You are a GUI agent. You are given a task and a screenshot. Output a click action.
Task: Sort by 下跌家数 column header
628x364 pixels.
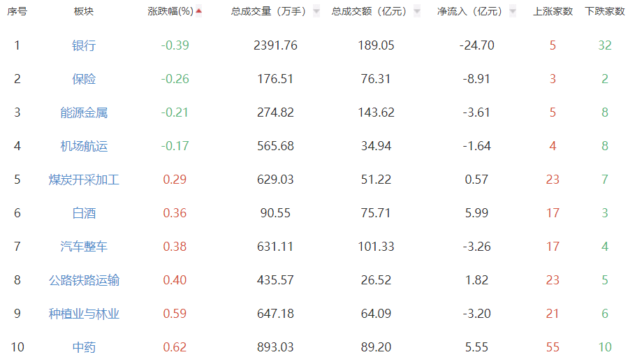(605, 11)
